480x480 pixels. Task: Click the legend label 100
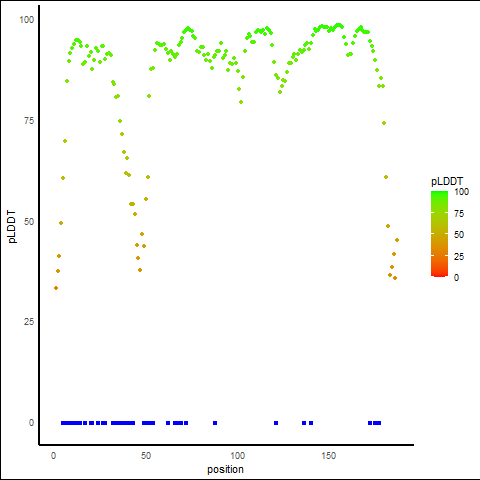point(461,192)
